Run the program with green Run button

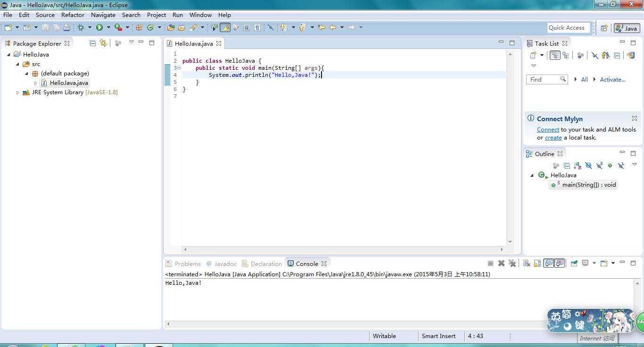pos(99,28)
